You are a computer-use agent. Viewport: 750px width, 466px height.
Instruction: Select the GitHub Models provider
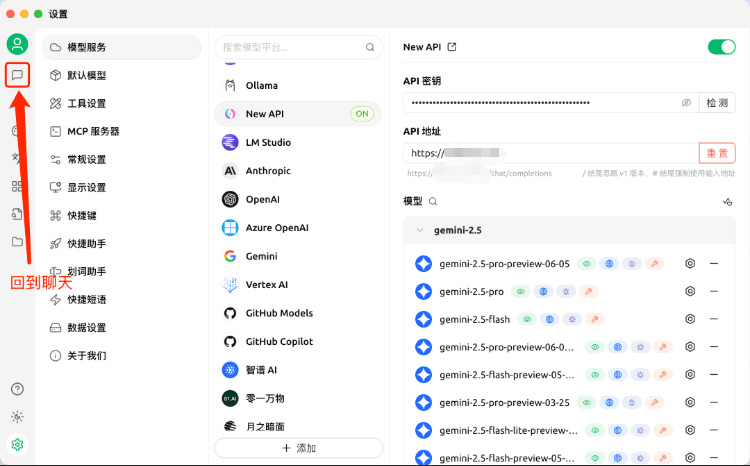[x=298, y=313]
